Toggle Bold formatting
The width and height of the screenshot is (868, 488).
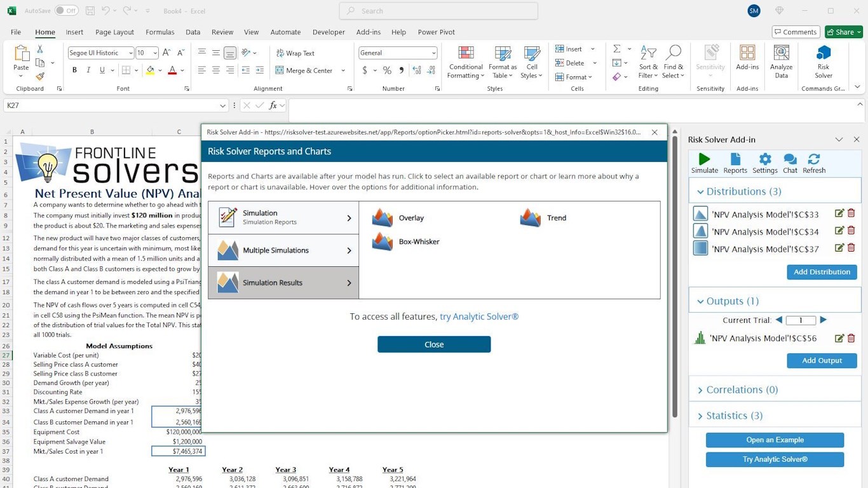point(74,71)
